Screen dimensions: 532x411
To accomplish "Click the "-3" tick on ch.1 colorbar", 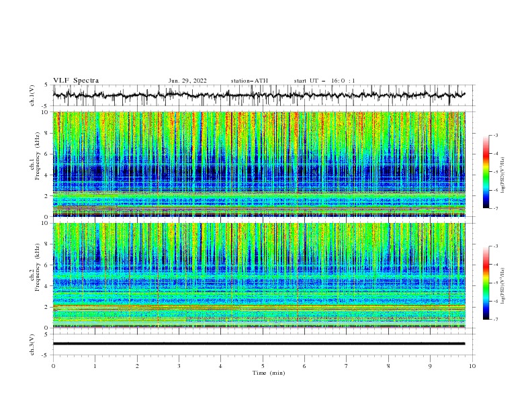I will coord(496,135).
